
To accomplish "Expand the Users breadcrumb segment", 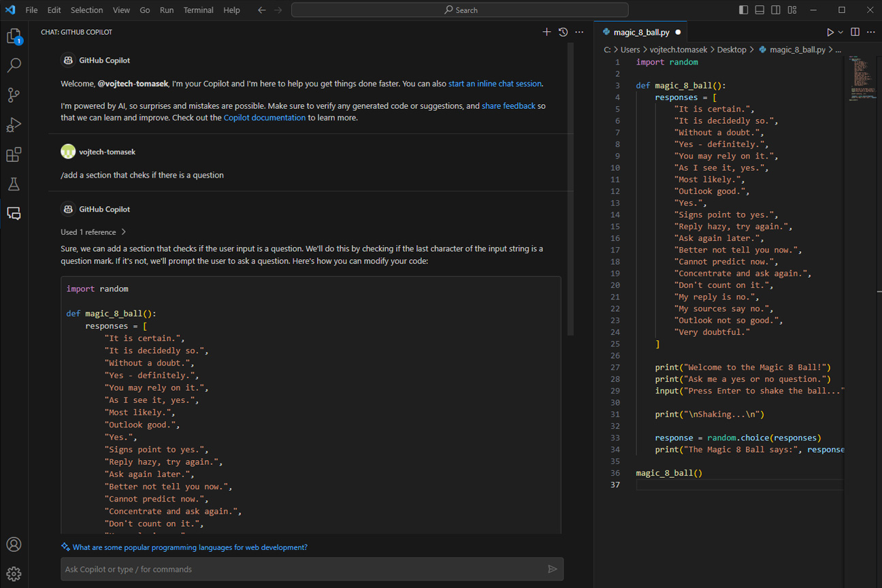I will (630, 50).
